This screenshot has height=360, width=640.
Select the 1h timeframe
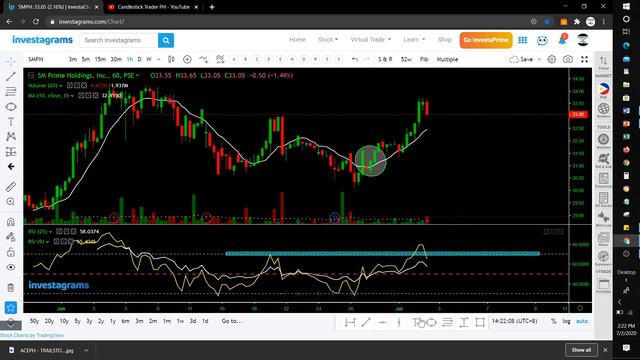point(130,60)
